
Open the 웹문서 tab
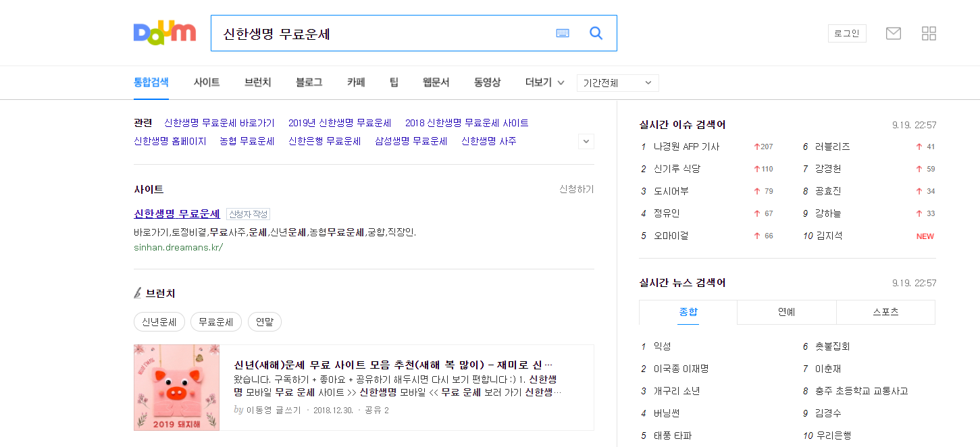click(436, 82)
